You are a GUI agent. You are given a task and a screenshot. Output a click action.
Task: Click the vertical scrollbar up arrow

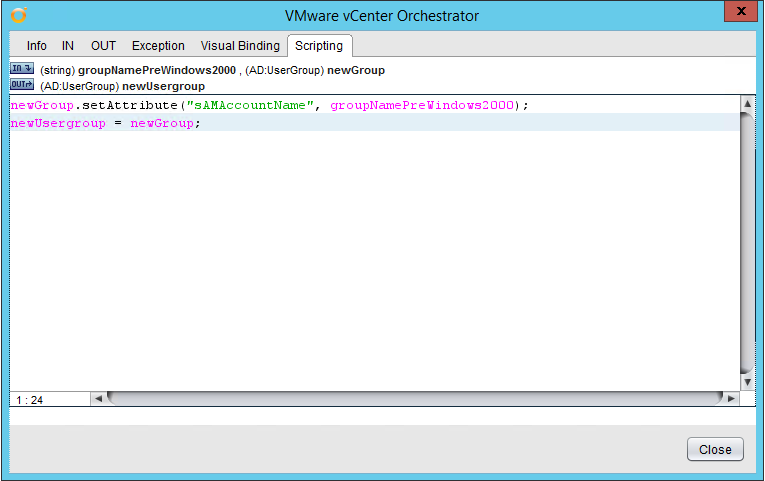747,103
